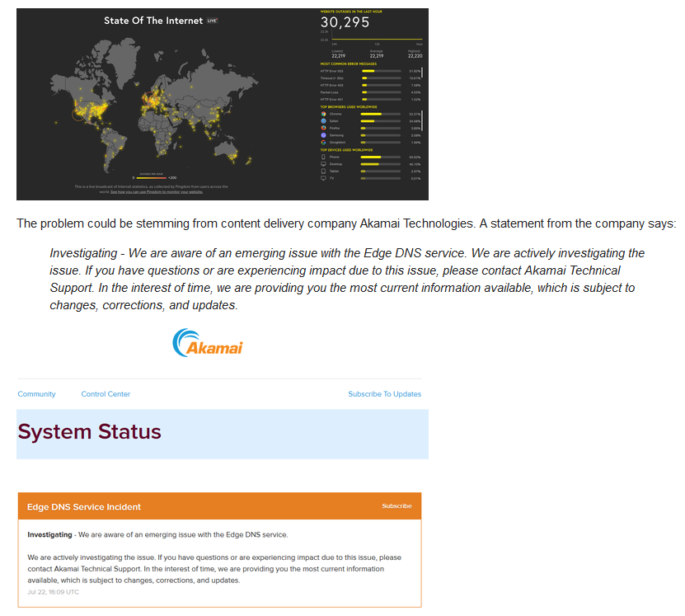Click the Average 22,219 value
The height and width of the screenshot is (616, 685).
(x=377, y=54)
